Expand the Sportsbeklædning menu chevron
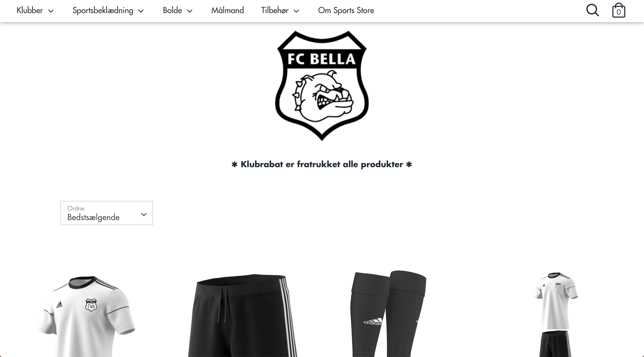Image resolution: width=644 pixels, height=357 pixels. pyautogui.click(x=141, y=11)
